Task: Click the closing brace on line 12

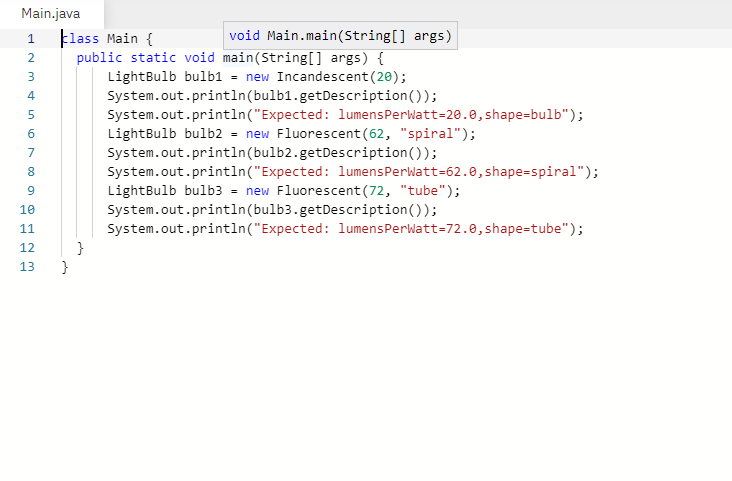Action: (x=80, y=248)
